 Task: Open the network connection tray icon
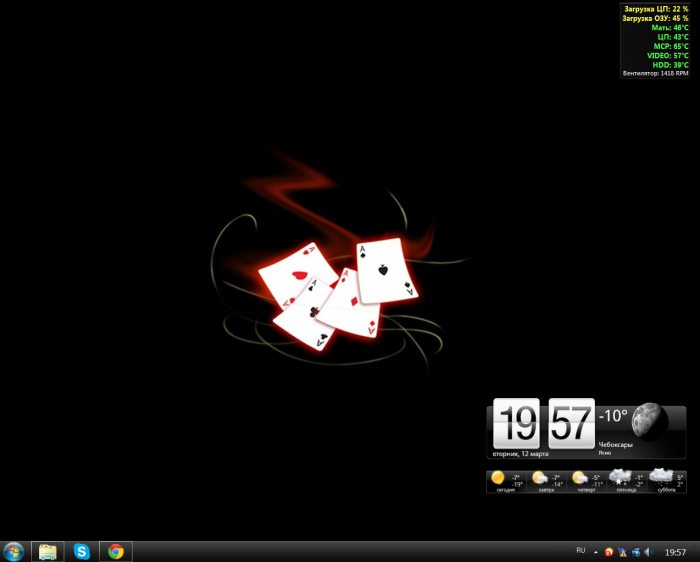pyautogui.click(x=636, y=552)
